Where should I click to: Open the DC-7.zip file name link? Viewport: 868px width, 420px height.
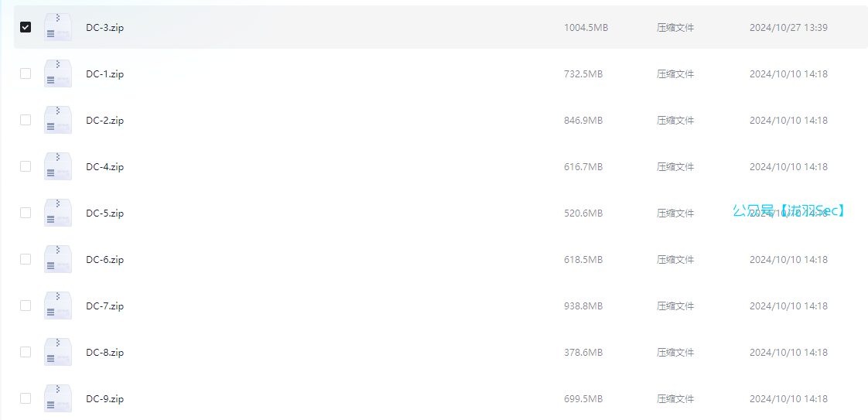tap(104, 306)
